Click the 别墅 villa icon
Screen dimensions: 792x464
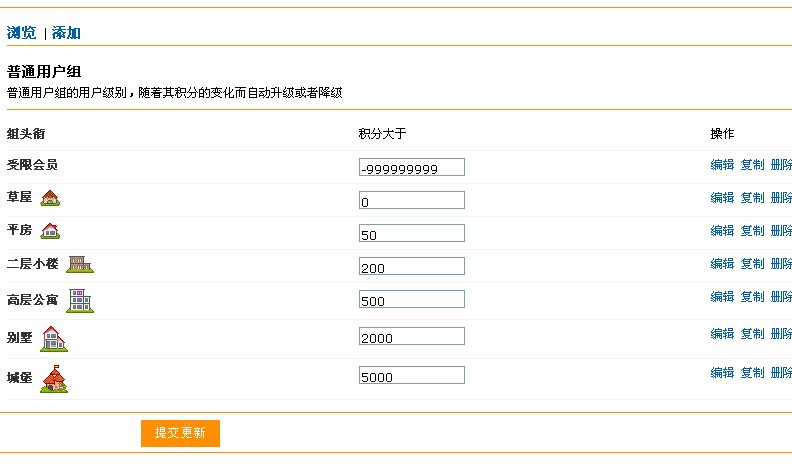click(x=54, y=338)
